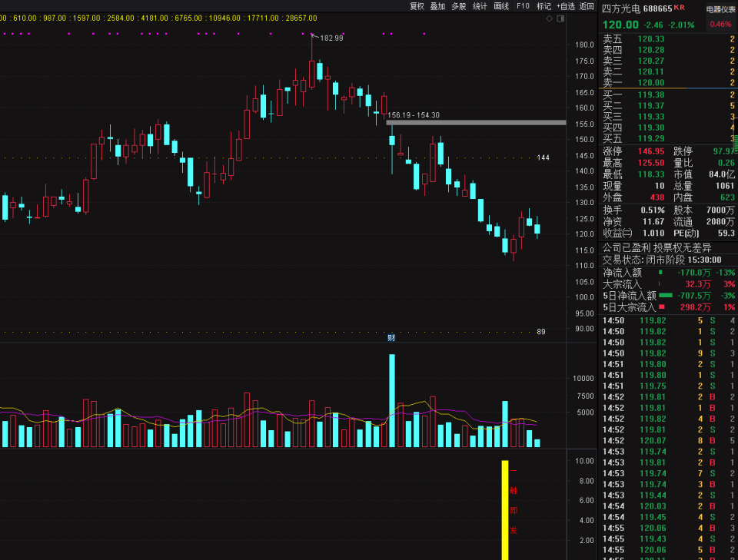Click the 外盘 value 438
738x560 pixels.
657,197
